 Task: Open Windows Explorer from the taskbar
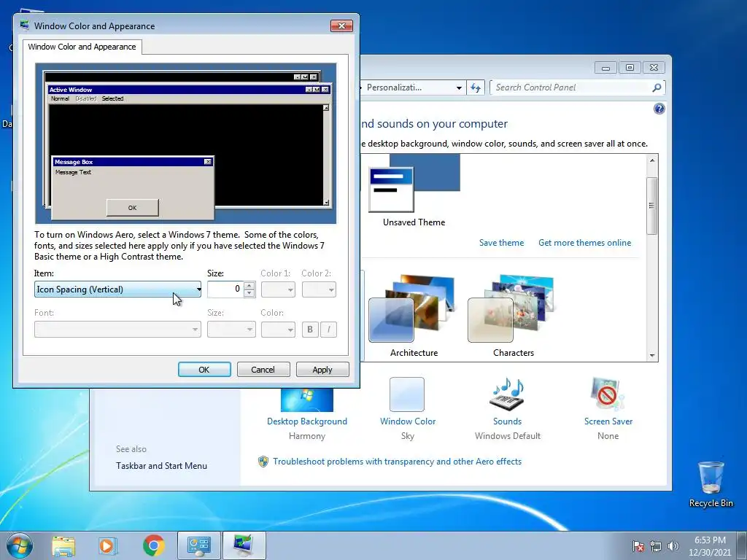(x=63, y=545)
